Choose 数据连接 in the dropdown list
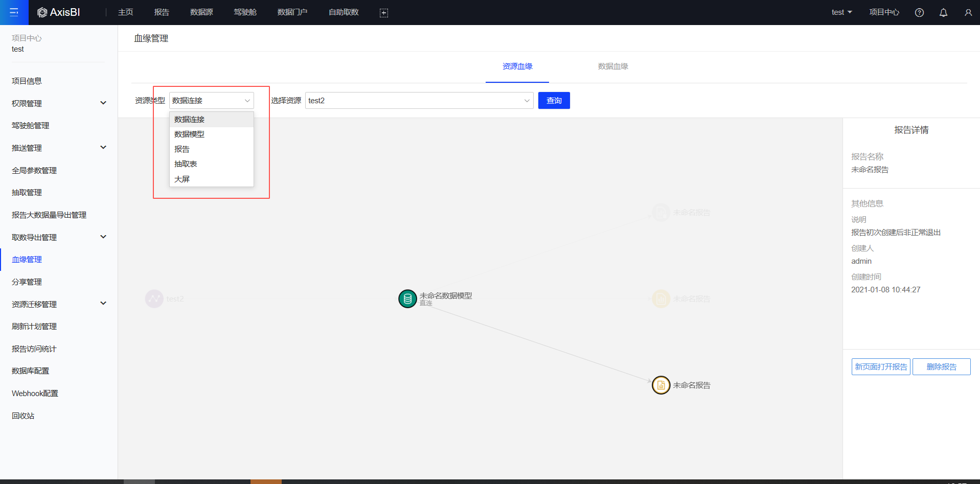980x484 pixels. (x=212, y=120)
